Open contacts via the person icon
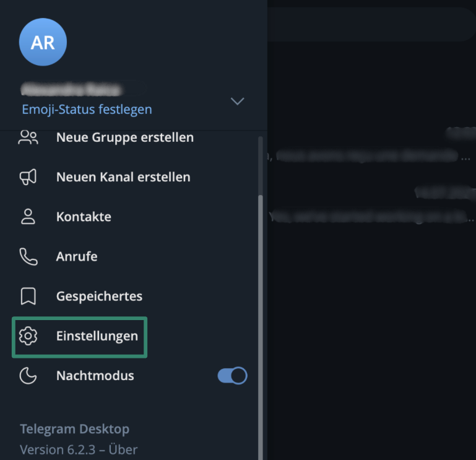The width and height of the screenshot is (476, 460). tap(28, 217)
